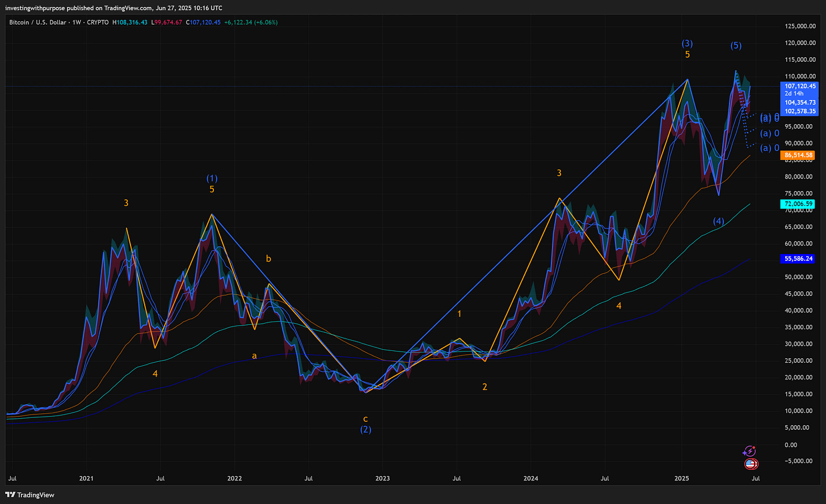Select the orange 5 beneath the (3) label
Screen dimensions: 826x504
pos(687,55)
